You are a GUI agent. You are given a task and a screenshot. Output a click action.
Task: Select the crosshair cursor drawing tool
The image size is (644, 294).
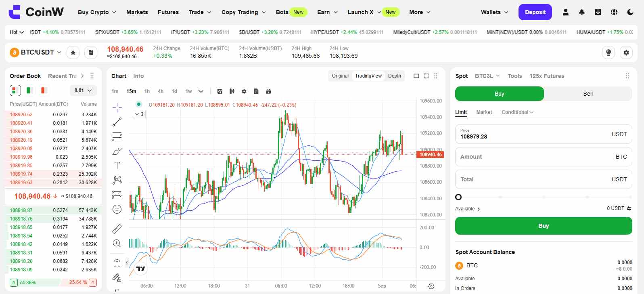point(117,107)
